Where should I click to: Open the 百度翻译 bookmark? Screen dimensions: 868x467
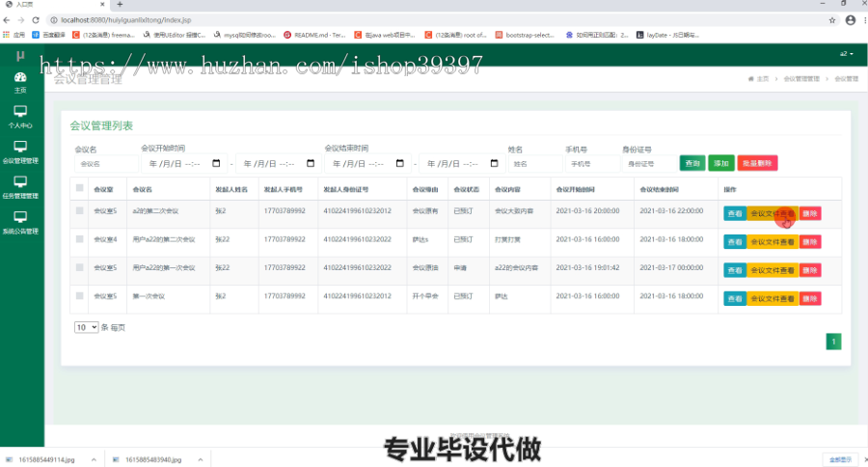pyautogui.click(x=49, y=35)
